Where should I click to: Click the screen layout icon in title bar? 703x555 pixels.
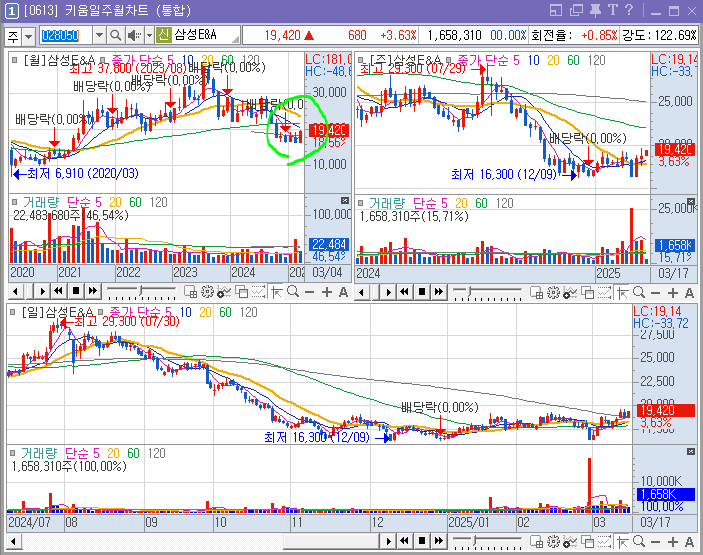(x=556, y=10)
